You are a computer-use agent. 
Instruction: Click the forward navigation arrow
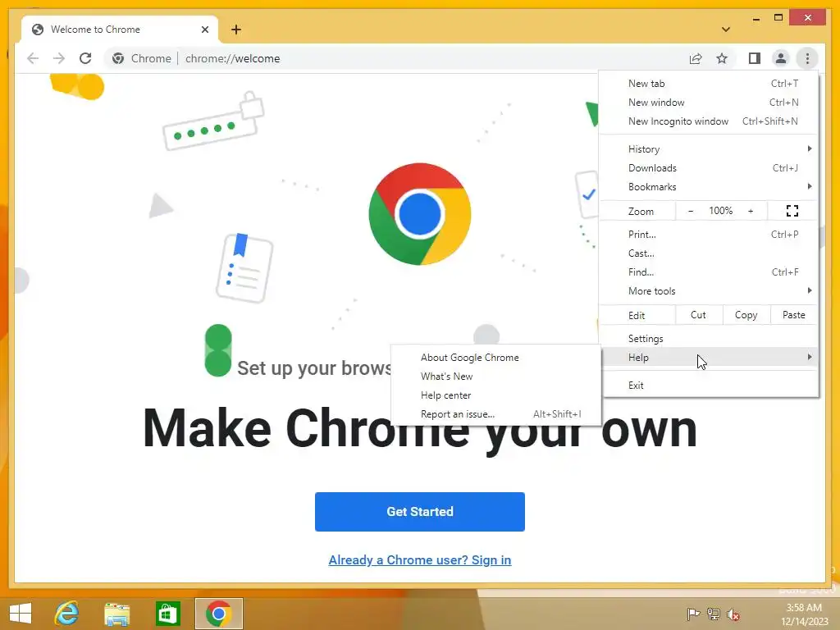(x=59, y=58)
